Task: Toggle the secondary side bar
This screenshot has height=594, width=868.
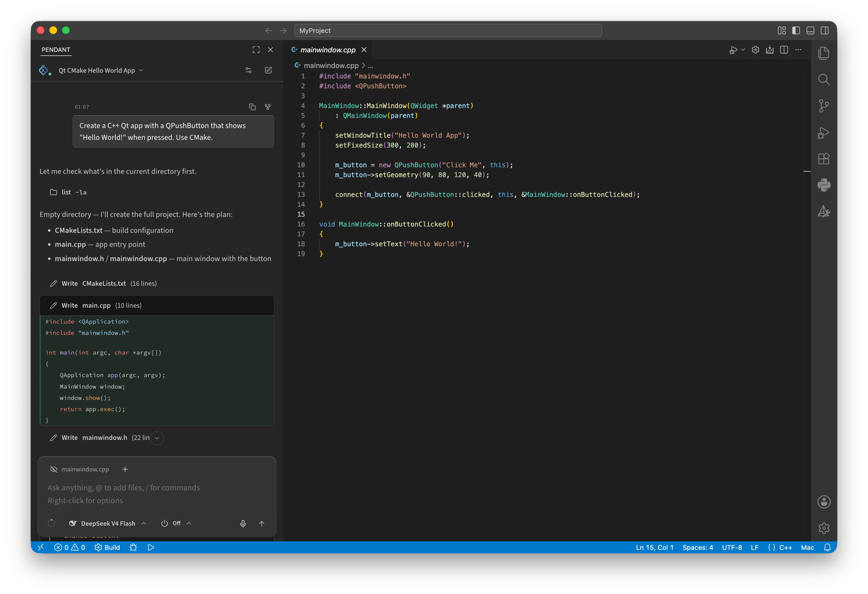Action: 824,31
